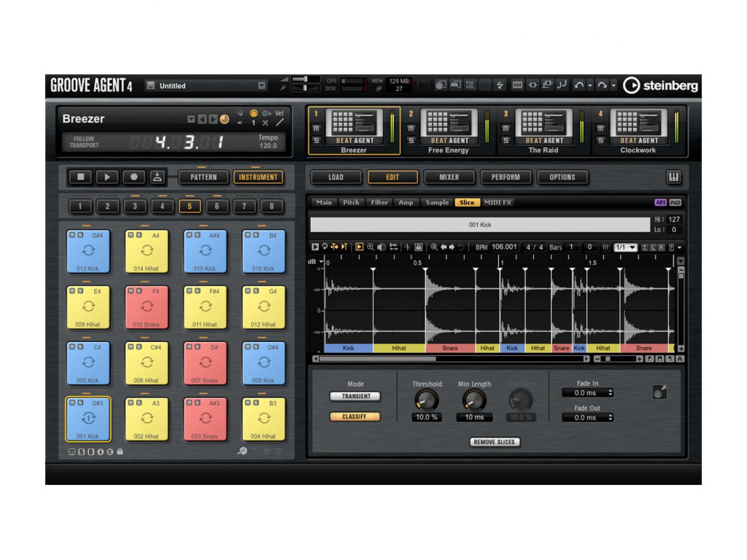Viewport: 747px width, 560px height.
Task: Open the MIXER page
Action: pyautogui.click(x=449, y=177)
